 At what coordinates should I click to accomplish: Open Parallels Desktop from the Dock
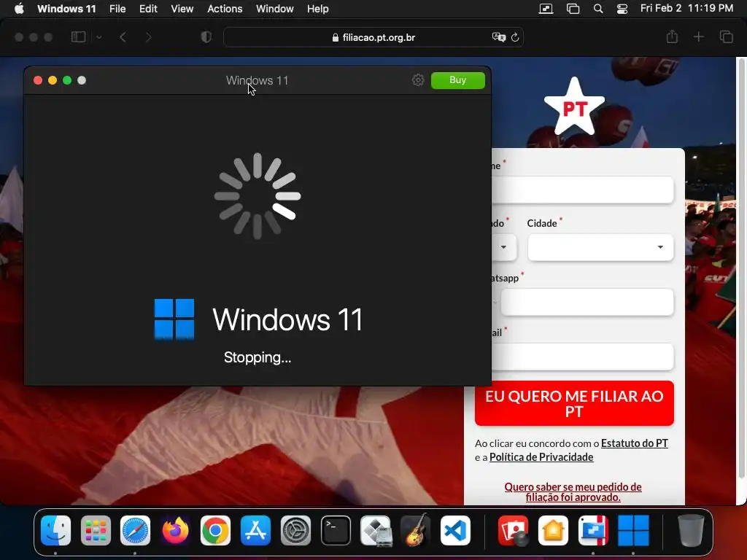593,530
